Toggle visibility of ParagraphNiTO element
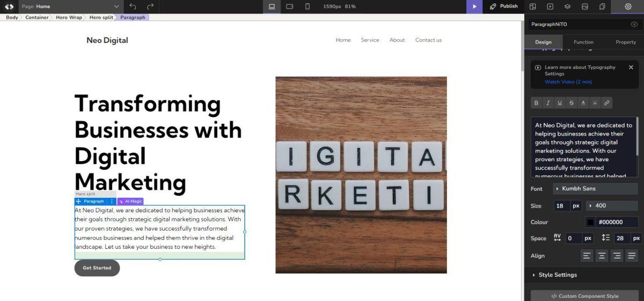 click(x=634, y=24)
